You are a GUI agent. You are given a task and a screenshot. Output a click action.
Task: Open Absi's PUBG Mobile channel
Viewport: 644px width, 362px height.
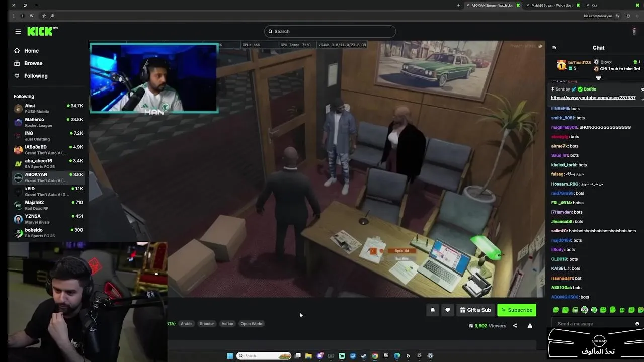point(48,109)
